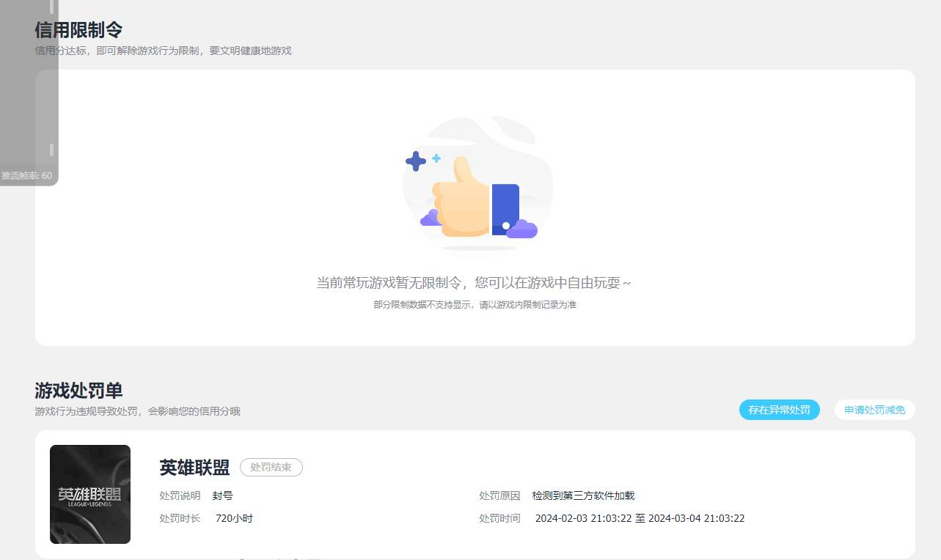Toggle the 存在异常处罚 filter pill
Screen dimensions: 941x560
tap(779, 410)
